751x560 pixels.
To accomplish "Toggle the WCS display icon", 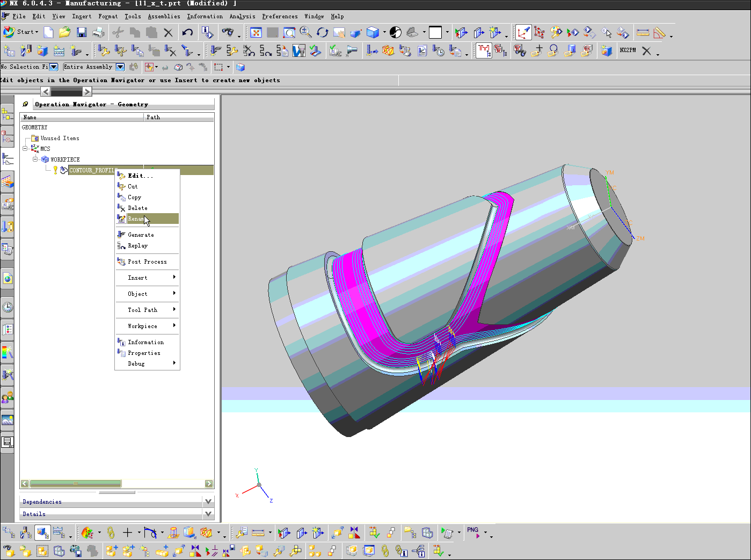I will pos(523,33).
